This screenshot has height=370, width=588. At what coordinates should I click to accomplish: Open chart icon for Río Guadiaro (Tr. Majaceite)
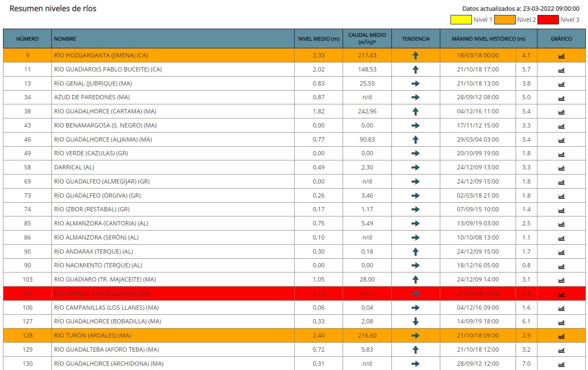pos(561,280)
